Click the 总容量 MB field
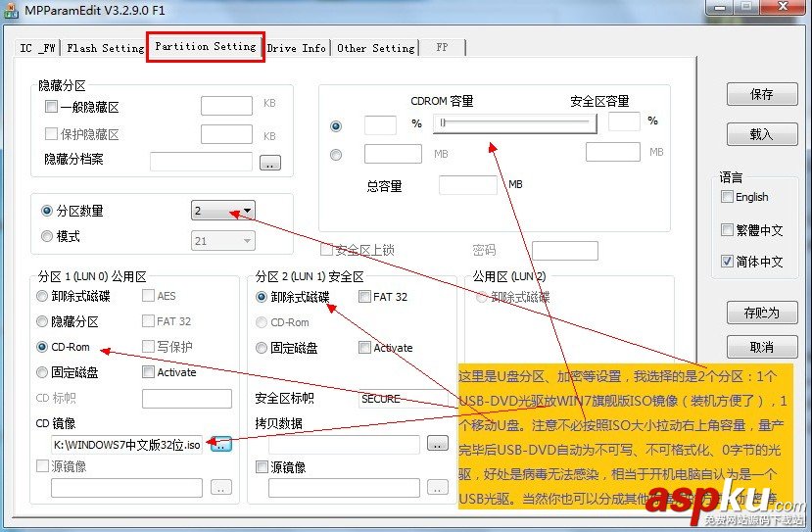This screenshot has height=532, width=812. click(468, 185)
